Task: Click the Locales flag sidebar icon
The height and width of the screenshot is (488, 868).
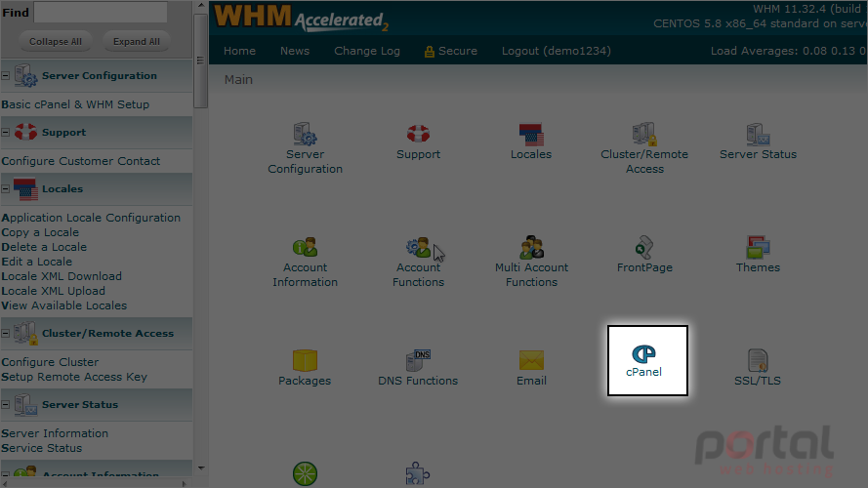Action: 25,188
